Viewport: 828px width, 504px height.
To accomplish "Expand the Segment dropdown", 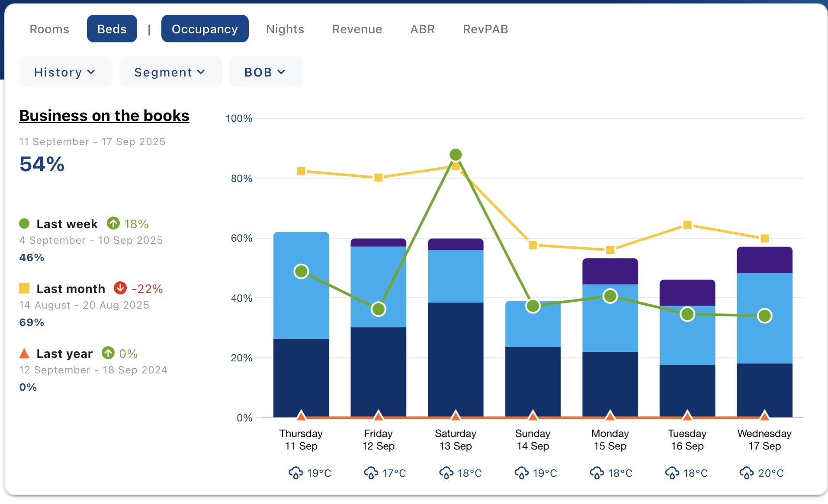I will coord(170,72).
